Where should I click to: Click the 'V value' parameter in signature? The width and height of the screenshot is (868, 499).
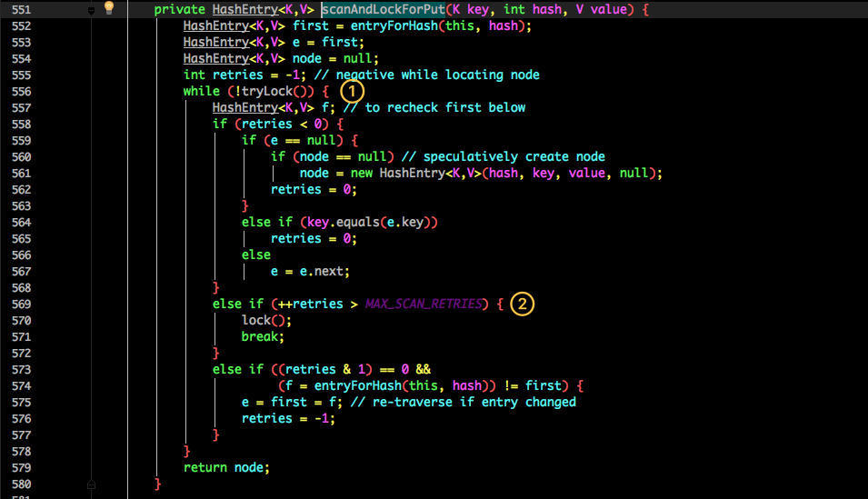(x=602, y=9)
